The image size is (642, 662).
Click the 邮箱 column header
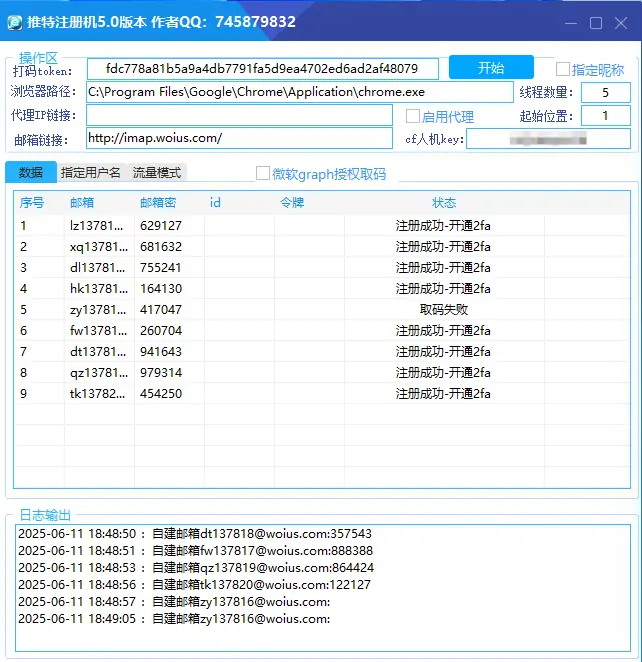click(82, 203)
